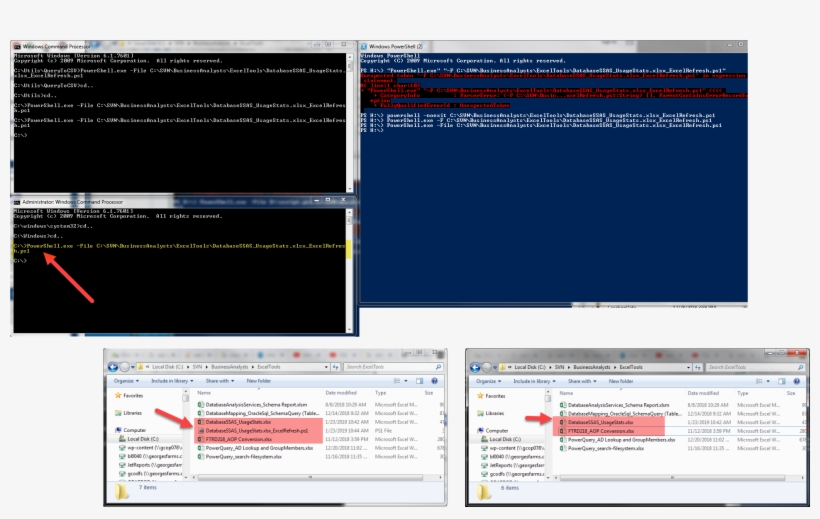Click Forward arrow in 6-items Explorer window
This screenshot has height=519, width=820.
point(487,367)
